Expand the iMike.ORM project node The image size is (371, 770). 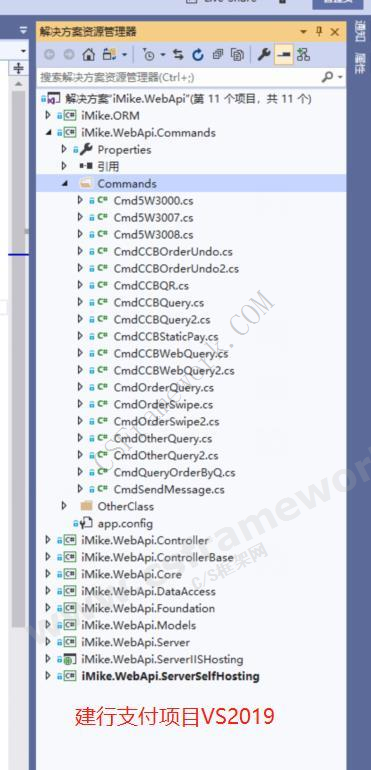click(48, 115)
